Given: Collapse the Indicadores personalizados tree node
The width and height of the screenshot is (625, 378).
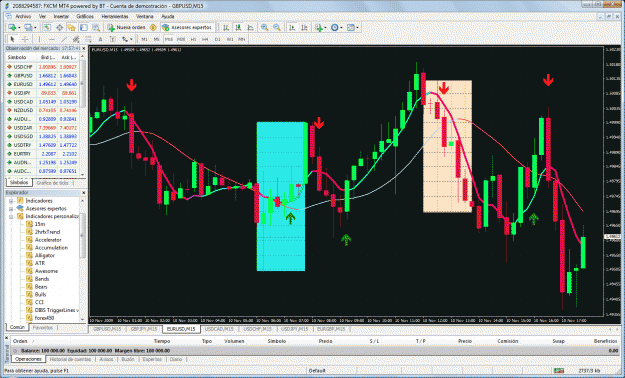Looking at the screenshot, I should (x=11, y=217).
